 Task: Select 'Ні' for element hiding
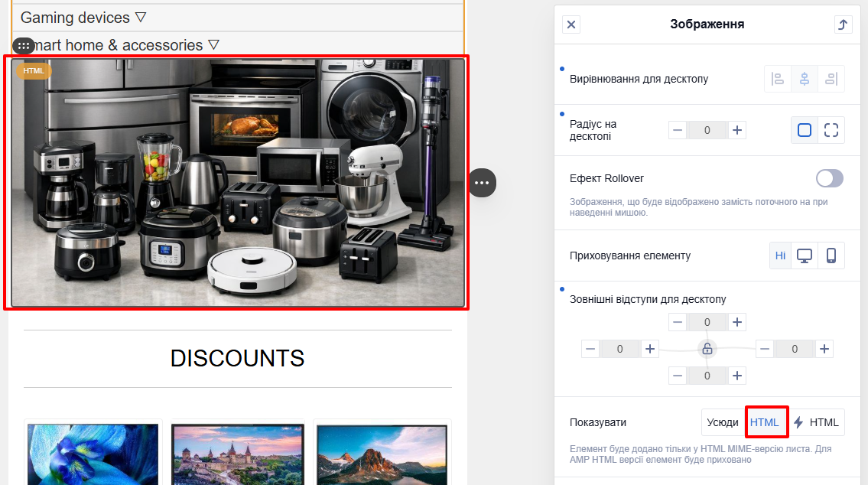pyautogui.click(x=781, y=256)
